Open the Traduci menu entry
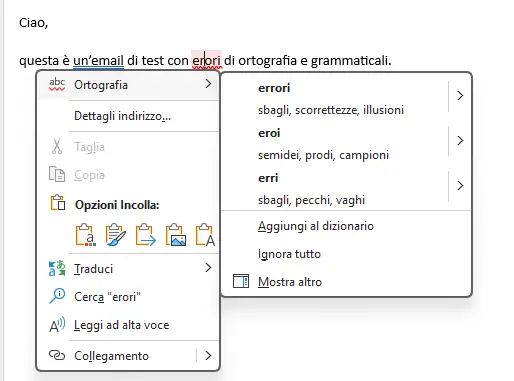 [x=128, y=268]
